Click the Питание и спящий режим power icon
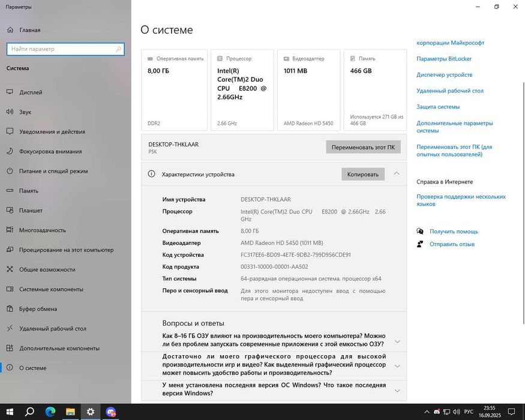Viewport: 525px width, 420px height. [10, 171]
